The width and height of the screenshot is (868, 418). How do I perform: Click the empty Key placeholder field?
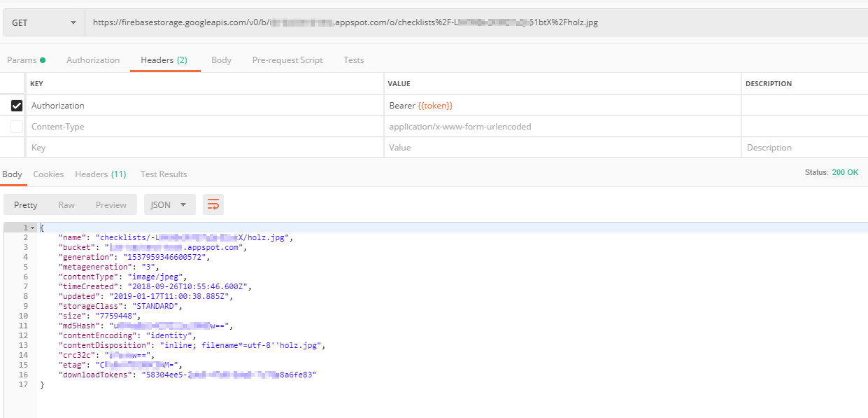204,148
